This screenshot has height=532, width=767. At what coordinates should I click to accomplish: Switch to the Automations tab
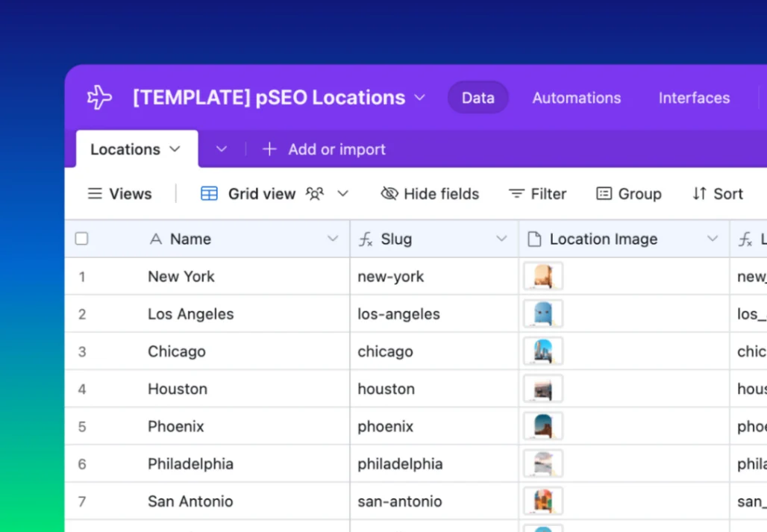pyautogui.click(x=576, y=98)
